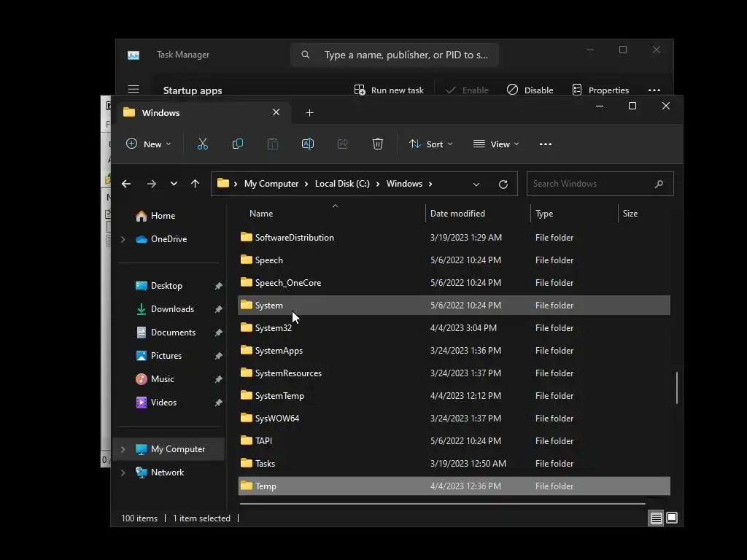
Task: Click the Task Manager search box
Action: tap(395, 55)
